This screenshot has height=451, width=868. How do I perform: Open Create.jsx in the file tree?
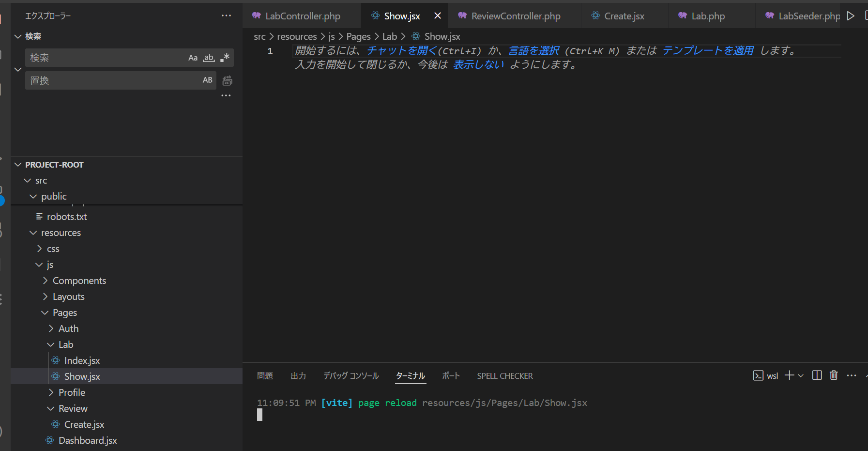click(x=127, y=424)
